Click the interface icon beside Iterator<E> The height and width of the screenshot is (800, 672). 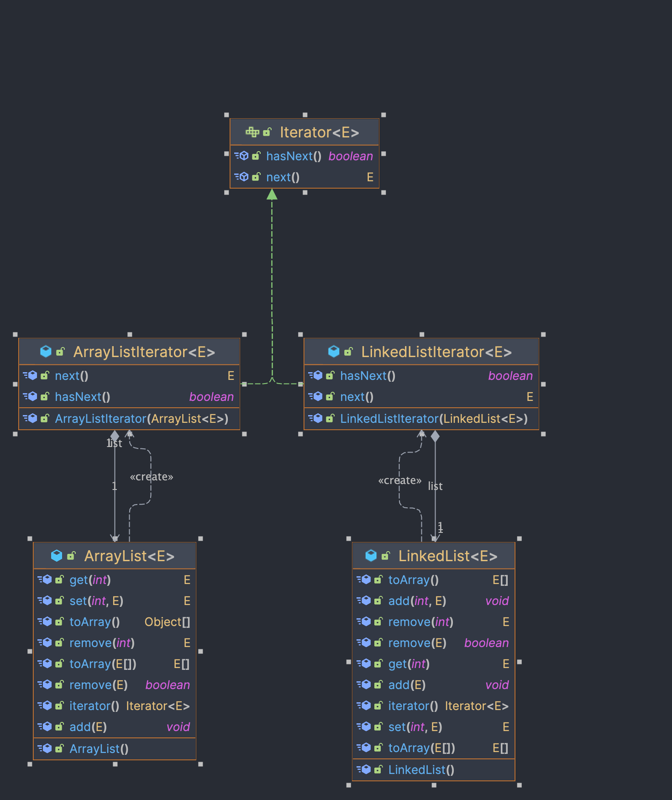pyautogui.click(x=252, y=132)
